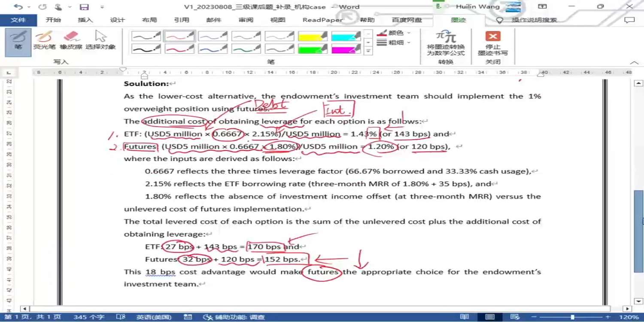The image size is (644, 322).
Task: Open 辅助功能: 调查 accessibility checker
Action: click(234, 317)
